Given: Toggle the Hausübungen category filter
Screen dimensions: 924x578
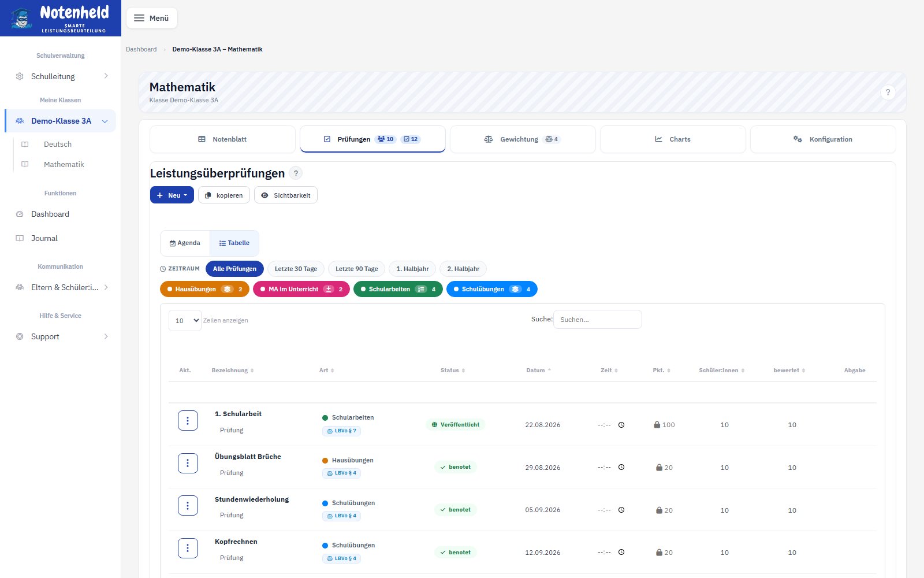Looking at the screenshot, I should (x=204, y=289).
